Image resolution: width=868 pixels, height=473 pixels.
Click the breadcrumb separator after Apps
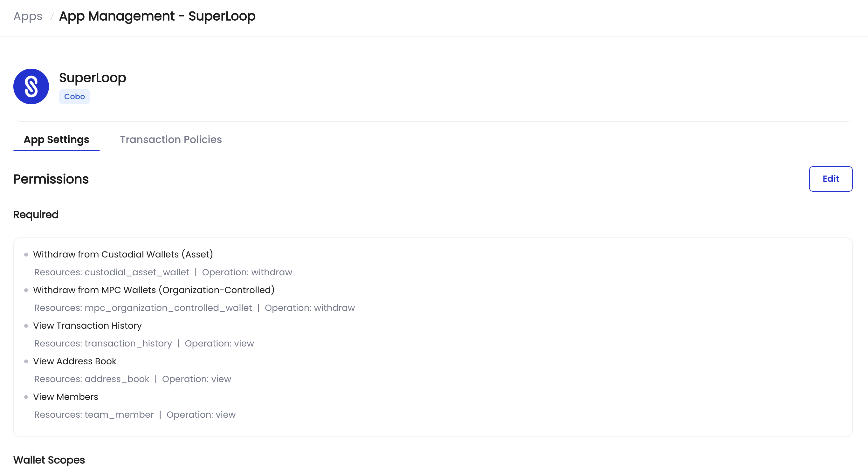(52, 16)
